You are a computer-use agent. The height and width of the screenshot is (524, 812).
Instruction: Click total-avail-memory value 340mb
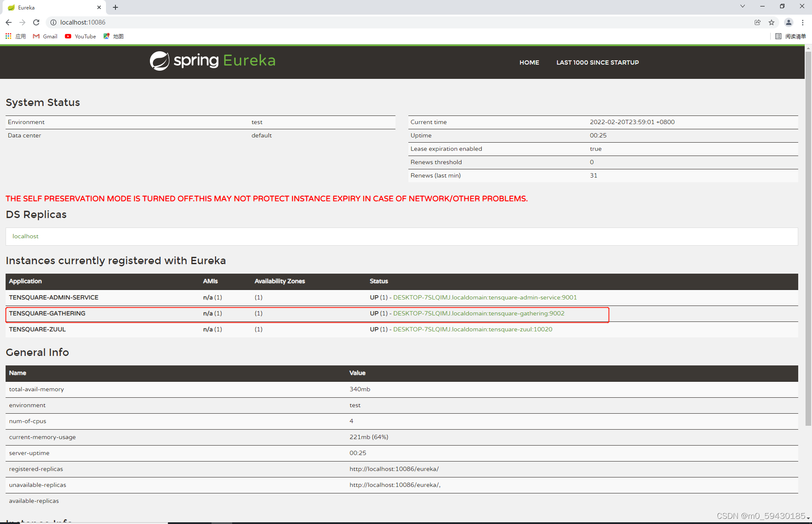tap(360, 389)
